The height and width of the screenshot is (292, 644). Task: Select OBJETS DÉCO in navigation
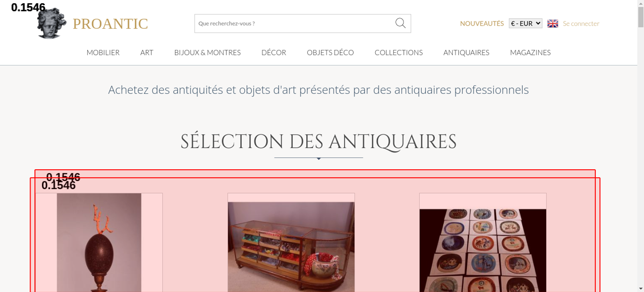click(330, 52)
